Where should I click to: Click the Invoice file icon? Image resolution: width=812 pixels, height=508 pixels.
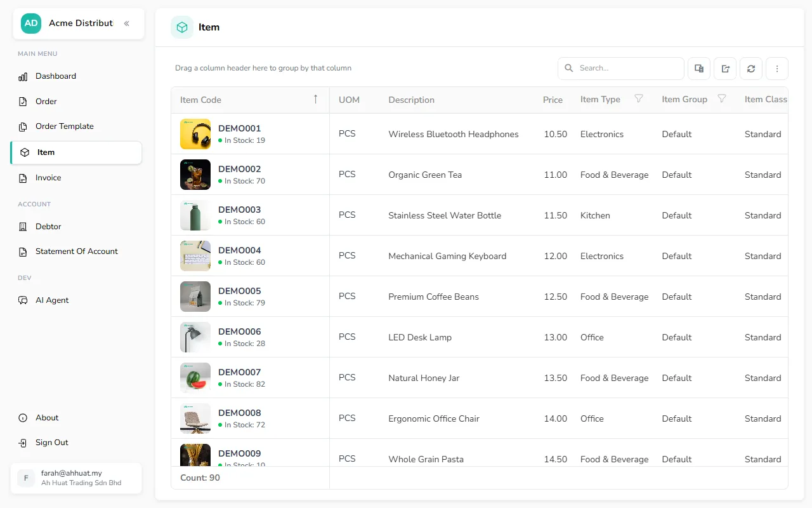tap(23, 178)
